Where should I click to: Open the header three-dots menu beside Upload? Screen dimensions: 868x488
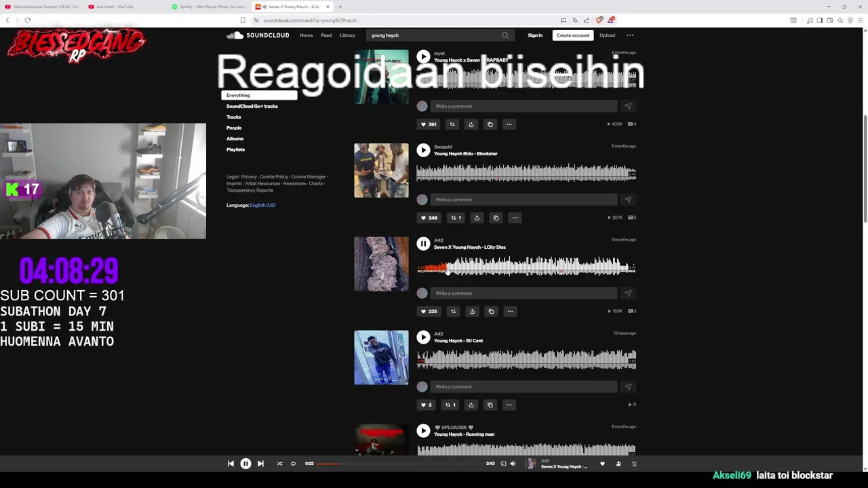[x=630, y=35]
